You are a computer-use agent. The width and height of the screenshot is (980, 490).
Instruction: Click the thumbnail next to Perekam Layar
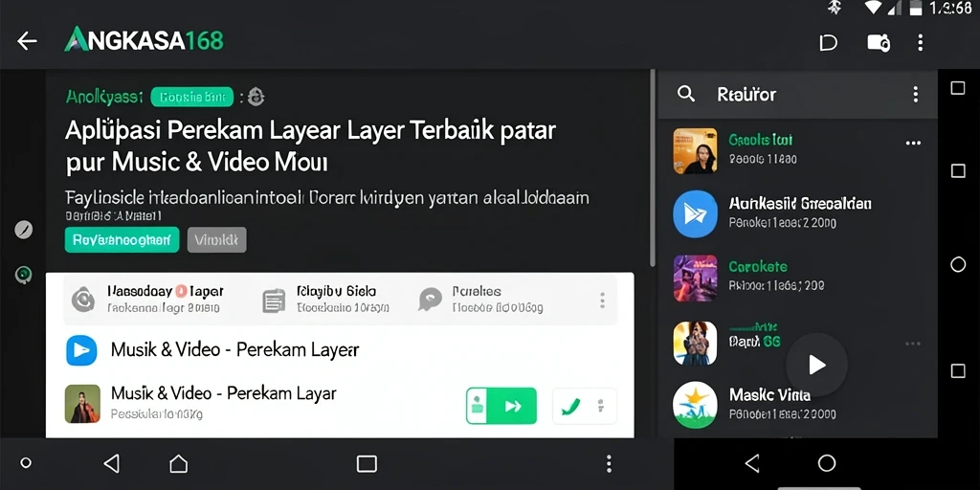coord(82,404)
